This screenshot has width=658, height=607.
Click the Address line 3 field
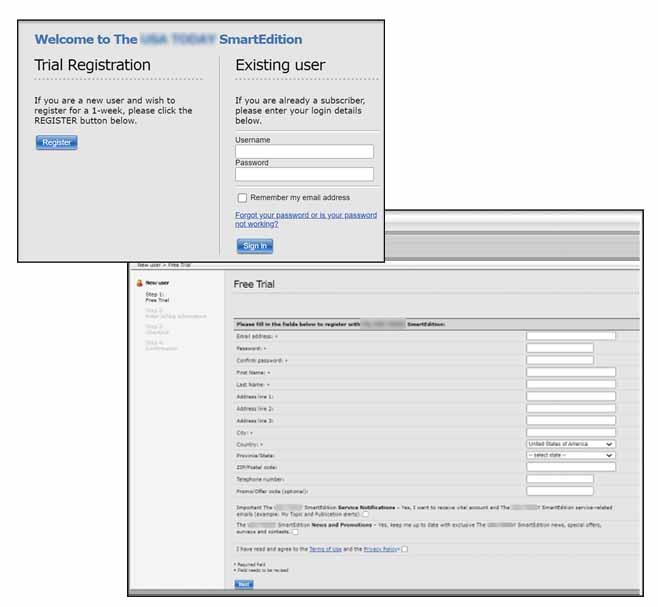[x=571, y=420]
